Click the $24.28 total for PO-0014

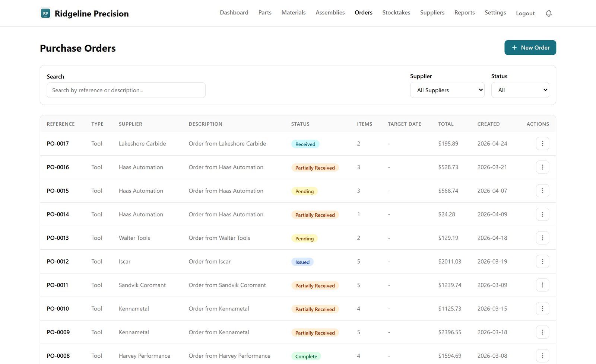pyautogui.click(x=447, y=214)
